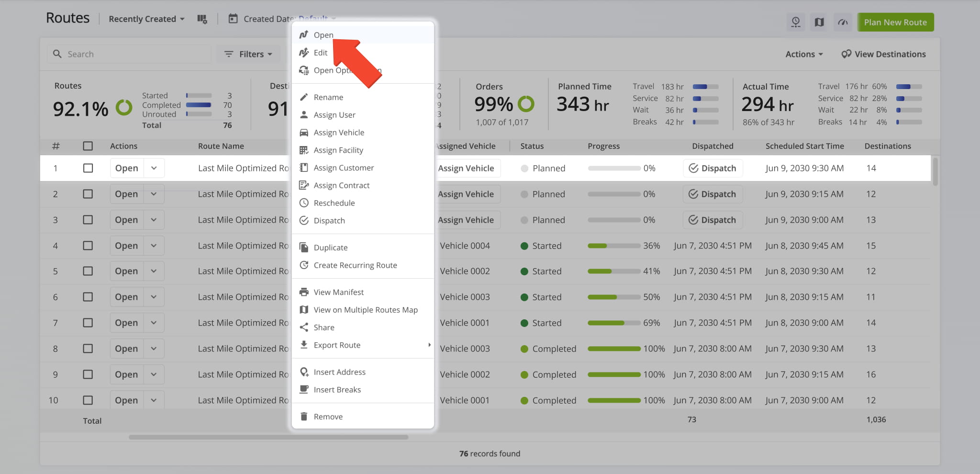This screenshot has height=474, width=980.
Task: Click the column settings icon beside Recently Created
Action: click(202, 19)
